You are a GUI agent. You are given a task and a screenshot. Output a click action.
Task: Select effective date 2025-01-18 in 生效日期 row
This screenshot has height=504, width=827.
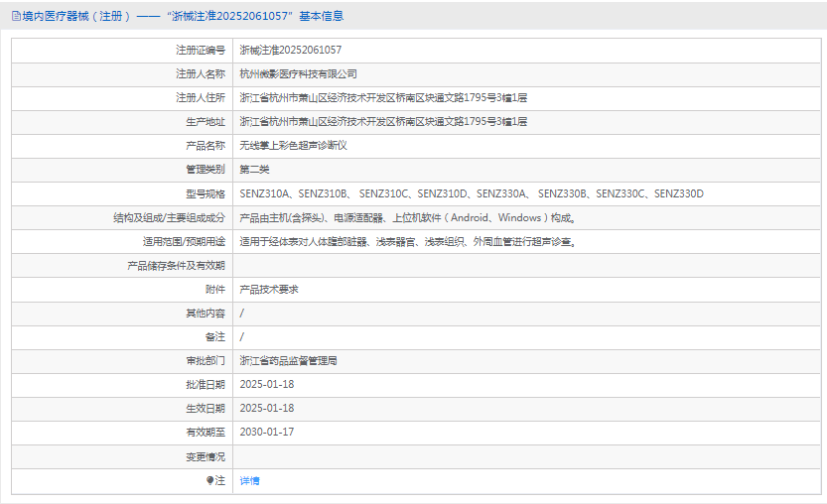coord(267,409)
